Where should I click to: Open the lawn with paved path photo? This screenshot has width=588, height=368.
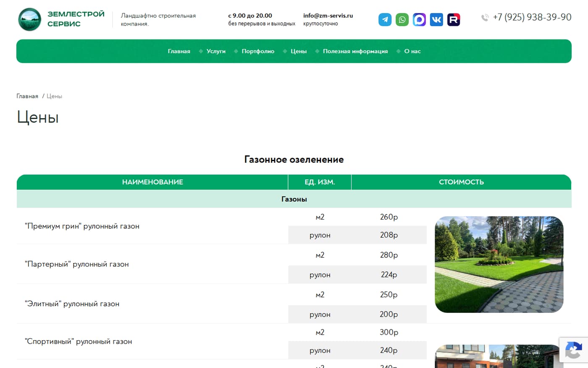click(499, 265)
